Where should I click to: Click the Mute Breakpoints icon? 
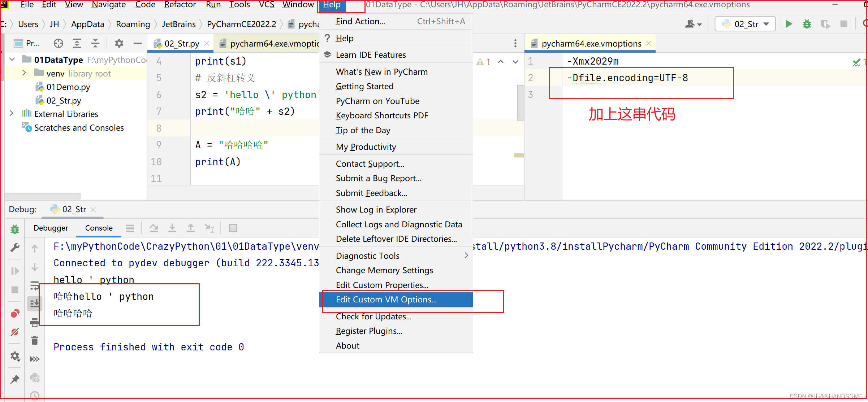click(x=15, y=332)
